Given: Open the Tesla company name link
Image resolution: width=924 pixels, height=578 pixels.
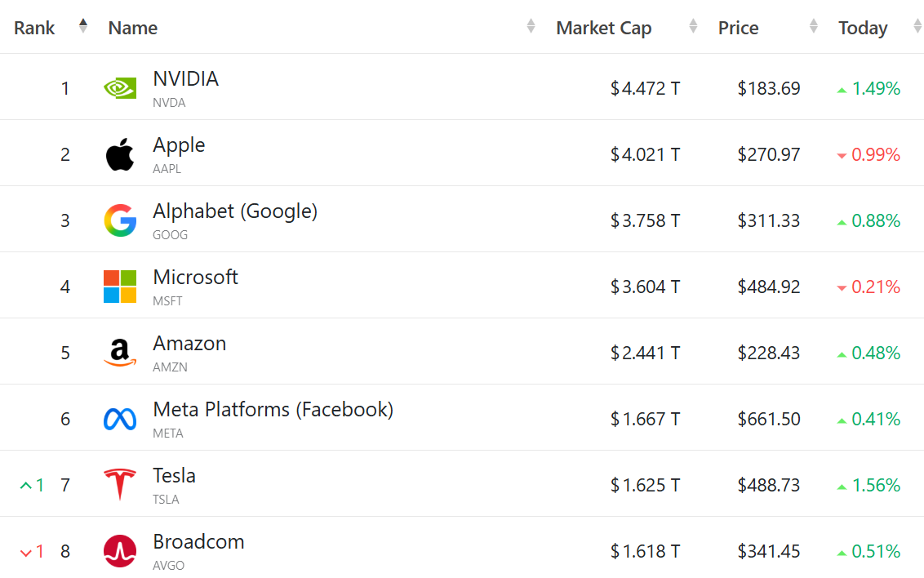Looking at the screenshot, I should [x=174, y=476].
